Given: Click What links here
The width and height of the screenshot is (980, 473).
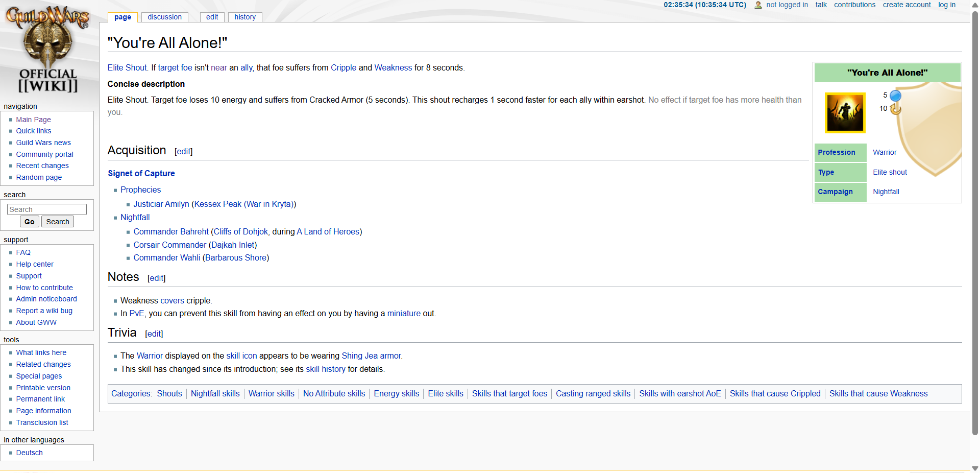Looking at the screenshot, I should (x=41, y=352).
